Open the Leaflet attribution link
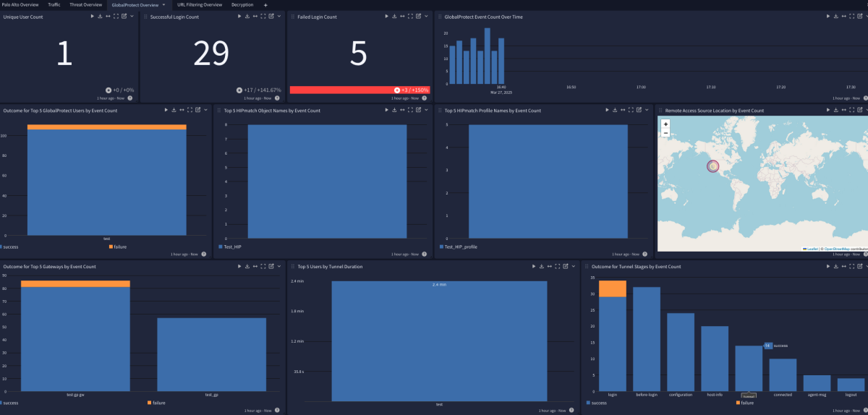 pos(812,249)
